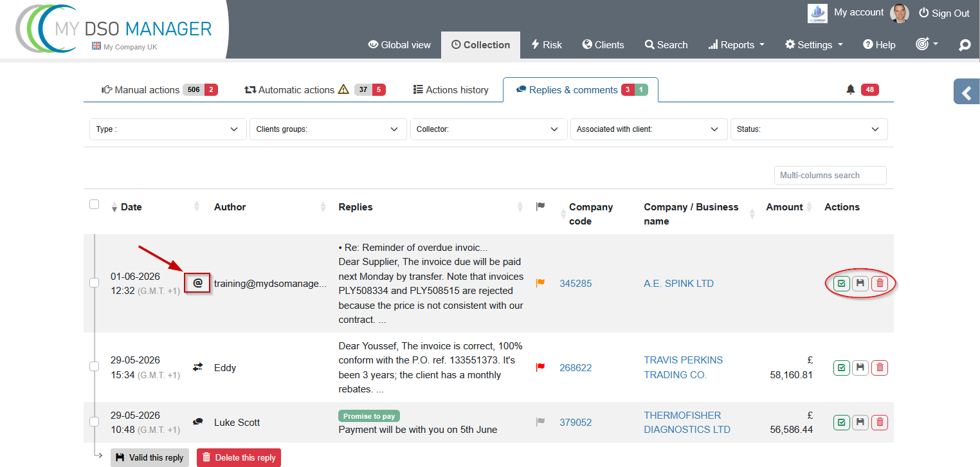Expand the Settings menu
The image size is (980, 467).
[814, 45]
